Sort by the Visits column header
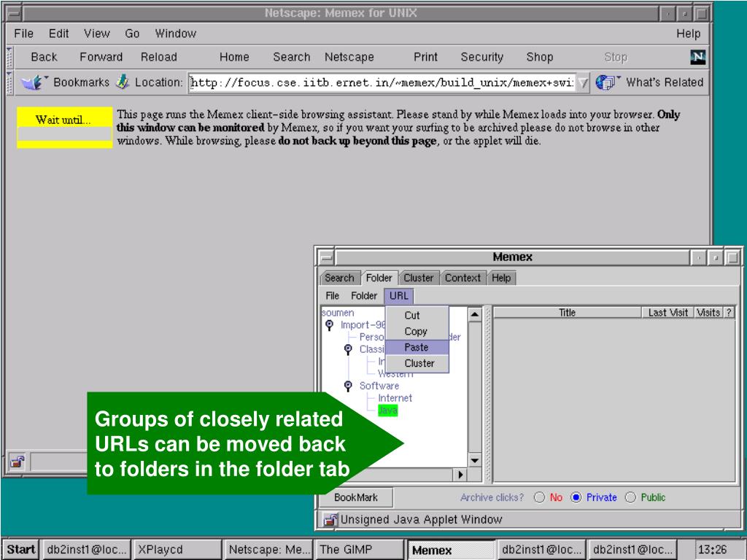Image resolution: width=747 pixels, height=560 pixels. click(708, 313)
